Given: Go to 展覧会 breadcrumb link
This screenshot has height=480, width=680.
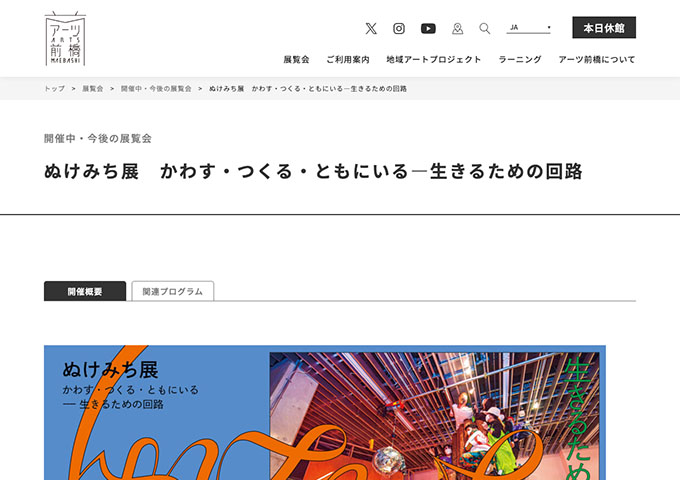Looking at the screenshot, I should [93, 88].
